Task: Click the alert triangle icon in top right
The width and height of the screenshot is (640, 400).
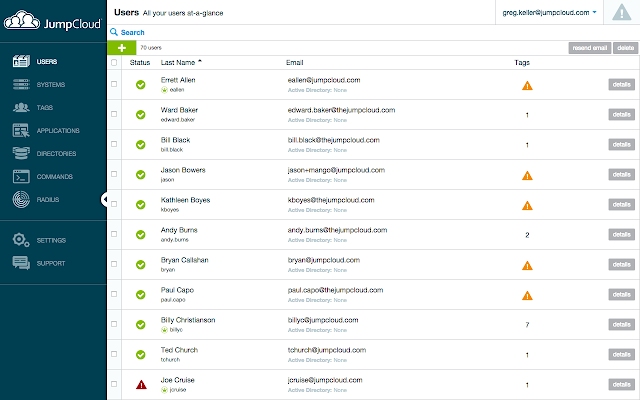Action: [622, 12]
